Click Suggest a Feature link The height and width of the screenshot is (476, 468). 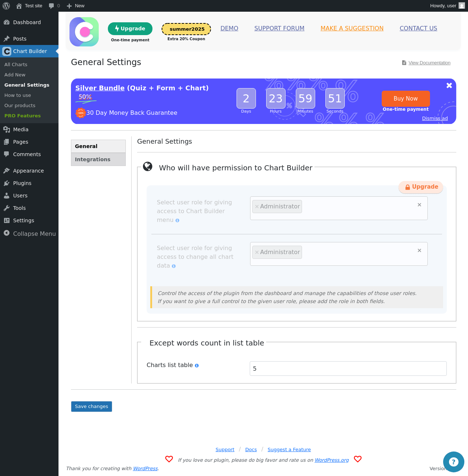pyautogui.click(x=289, y=449)
